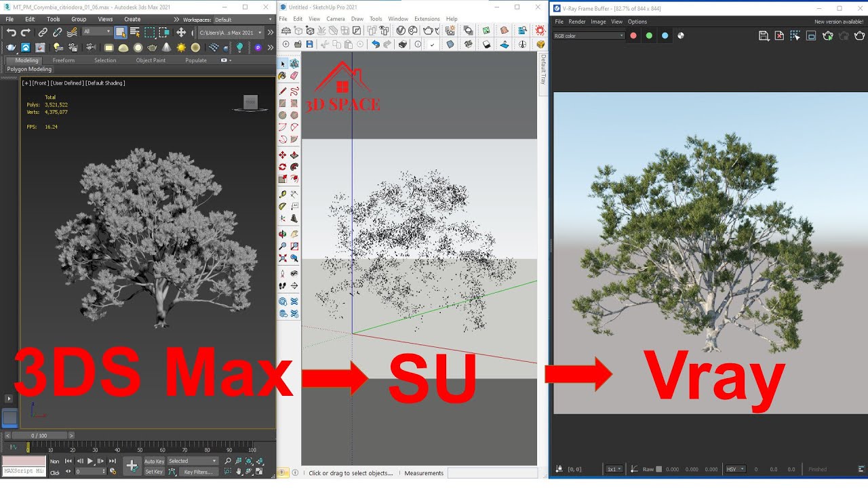
Task: Click the ViewCube in the 3ds Max viewport
Action: pos(250,102)
